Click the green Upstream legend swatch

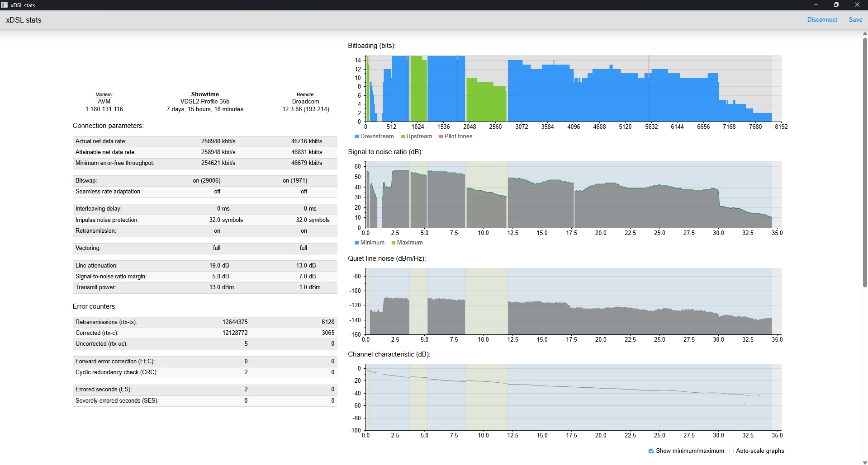pos(403,136)
